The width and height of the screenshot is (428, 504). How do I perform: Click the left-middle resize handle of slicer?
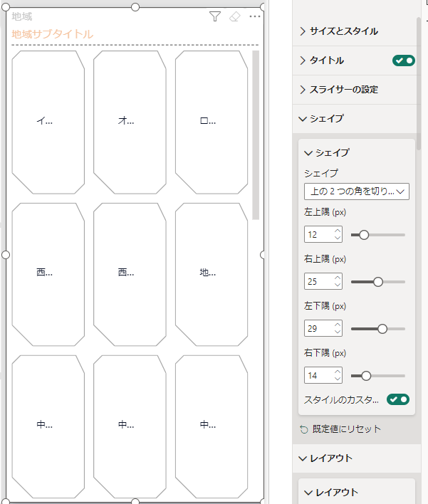tap(6, 255)
